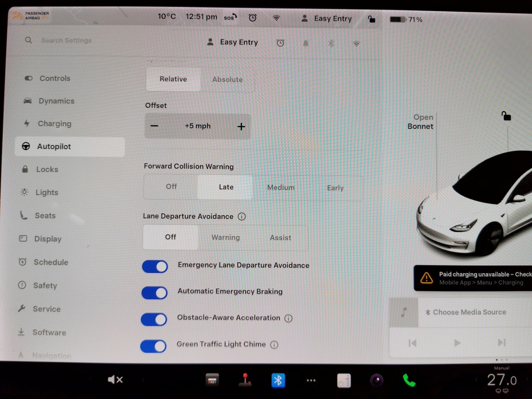Increase speed offset with plus button

pos(241,126)
